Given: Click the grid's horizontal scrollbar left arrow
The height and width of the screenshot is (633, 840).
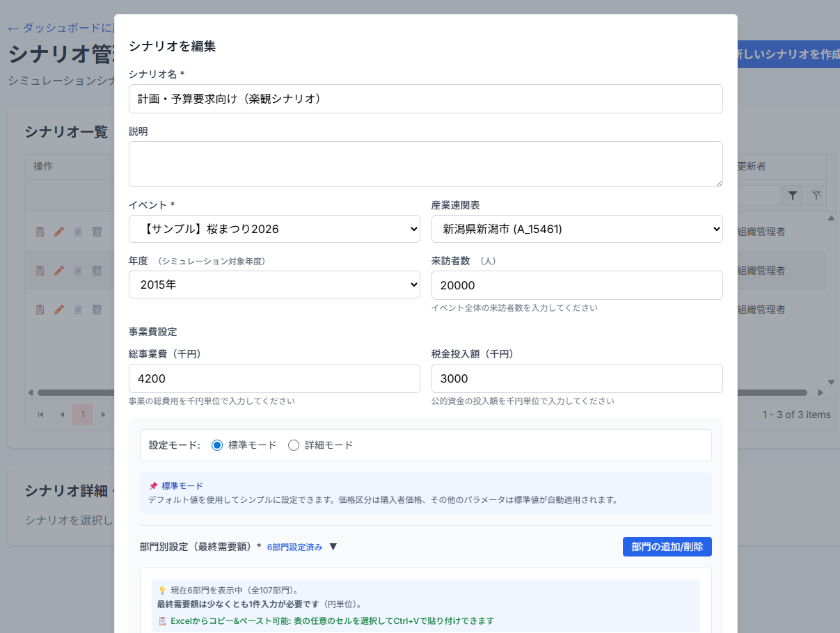Looking at the screenshot, I should (30, 392).
